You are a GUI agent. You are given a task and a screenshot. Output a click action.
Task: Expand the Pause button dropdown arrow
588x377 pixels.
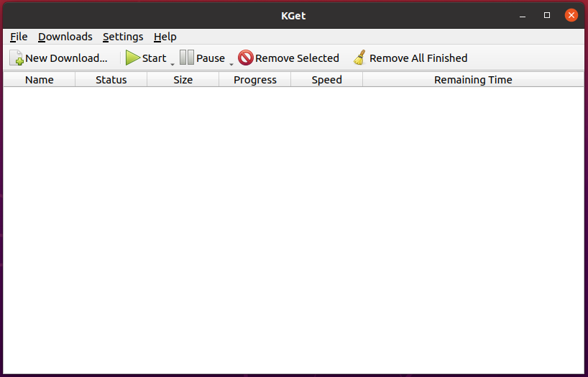[231, 65]
